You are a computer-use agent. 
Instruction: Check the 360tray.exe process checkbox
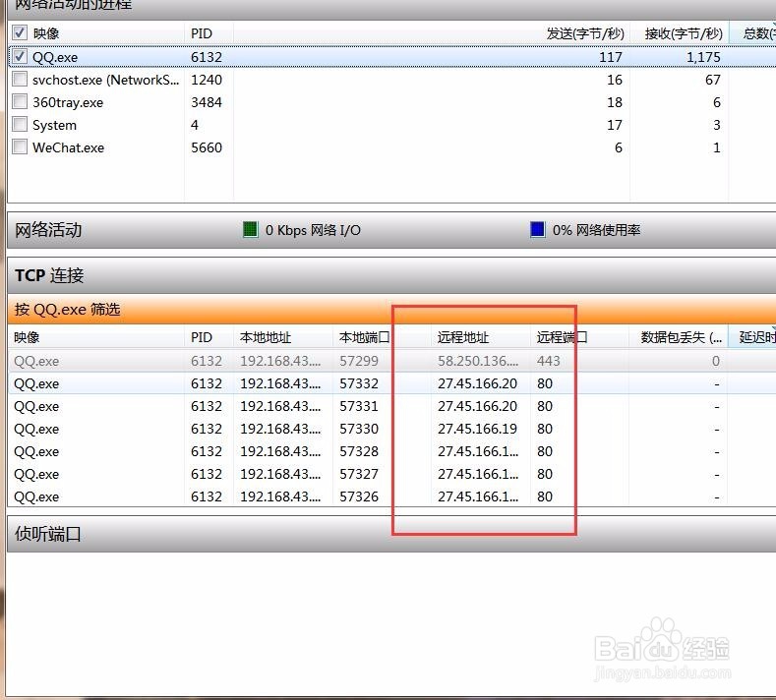20,102
